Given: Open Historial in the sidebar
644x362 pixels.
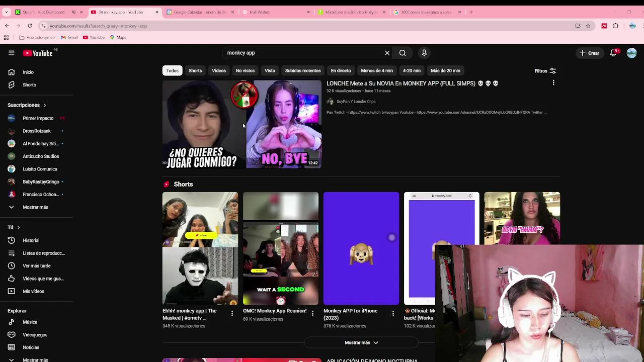Looking at the screenshot, I should pyautogui.click(x=30, y=240).
